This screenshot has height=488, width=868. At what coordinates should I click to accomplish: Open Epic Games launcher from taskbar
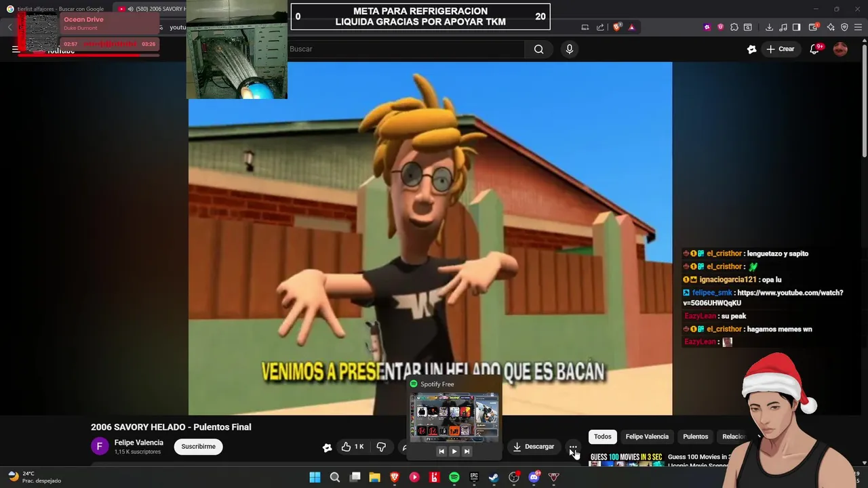point(474,477)
